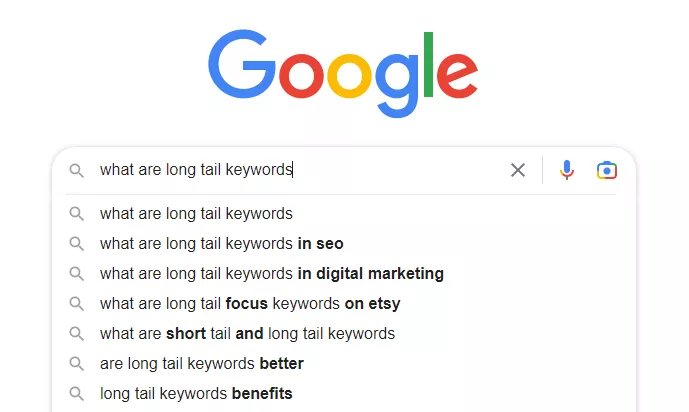
Task: Click the Google logo
Action: pos(343,73)
